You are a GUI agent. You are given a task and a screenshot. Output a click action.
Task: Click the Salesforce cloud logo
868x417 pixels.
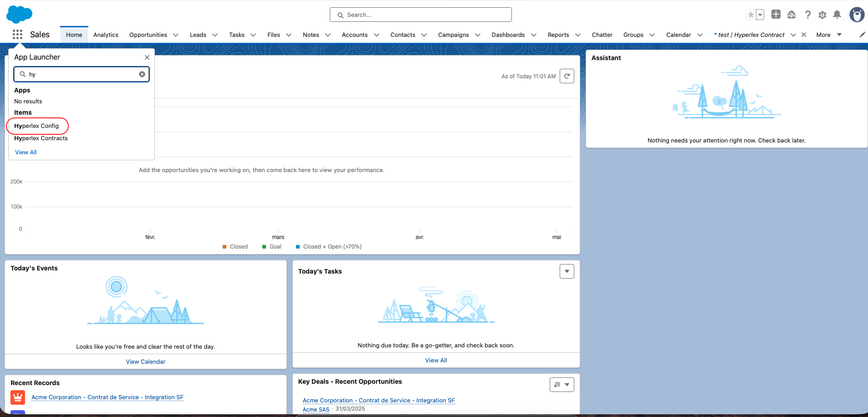(19, 14)
